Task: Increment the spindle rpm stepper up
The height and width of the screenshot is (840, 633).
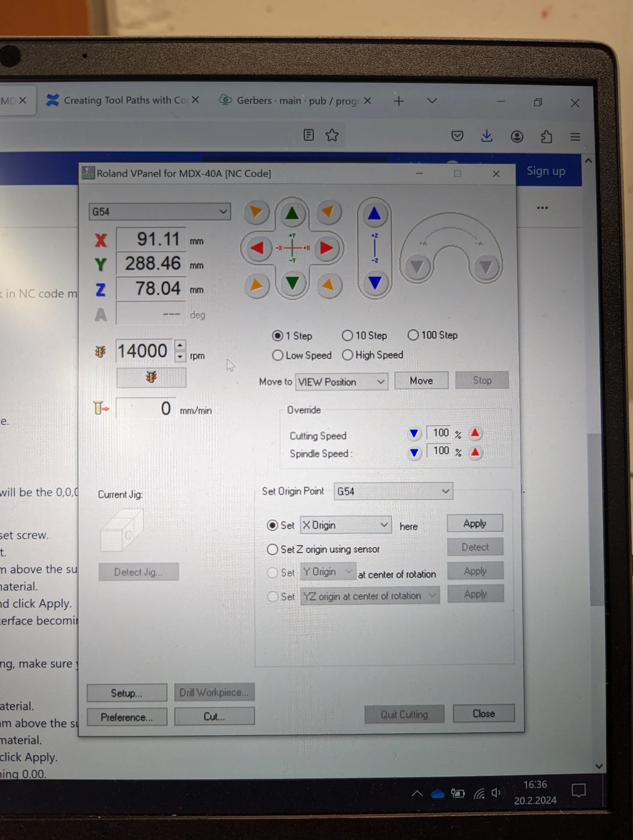Action: pos(180,345)
